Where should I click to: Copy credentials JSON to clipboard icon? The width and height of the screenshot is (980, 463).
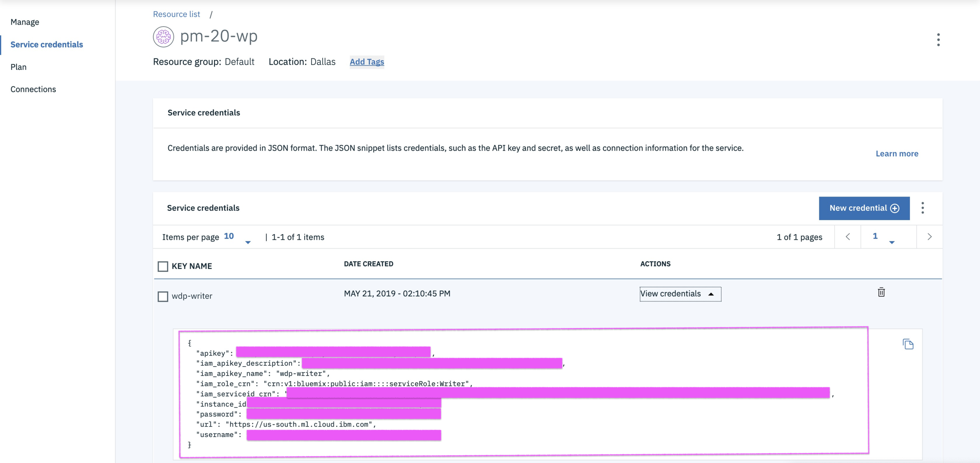908,344
